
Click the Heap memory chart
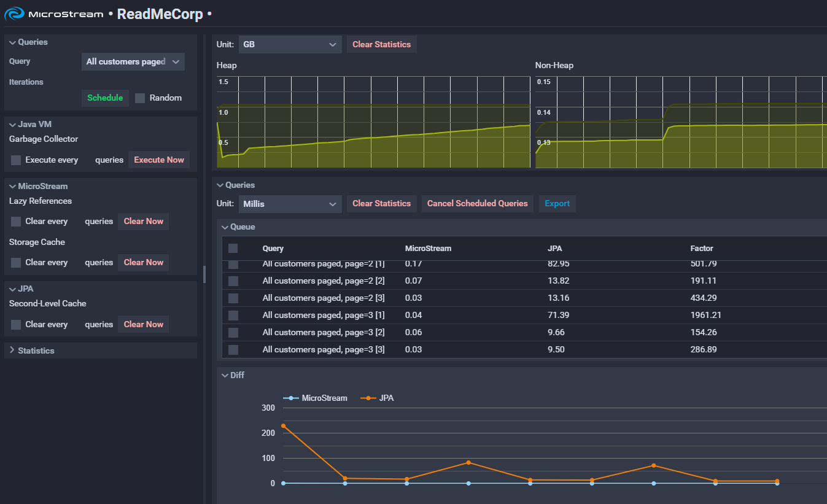pos(373,122)
